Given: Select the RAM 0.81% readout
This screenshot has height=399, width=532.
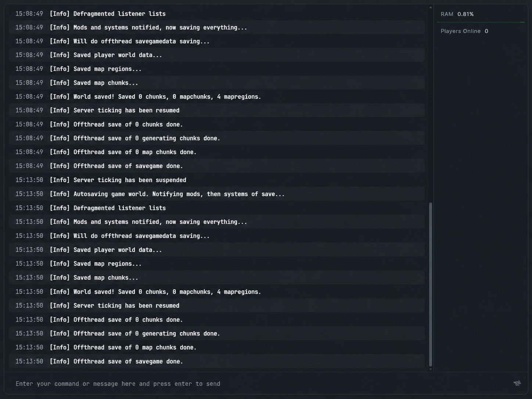Looking at the screenshot, I should point(457,14).
